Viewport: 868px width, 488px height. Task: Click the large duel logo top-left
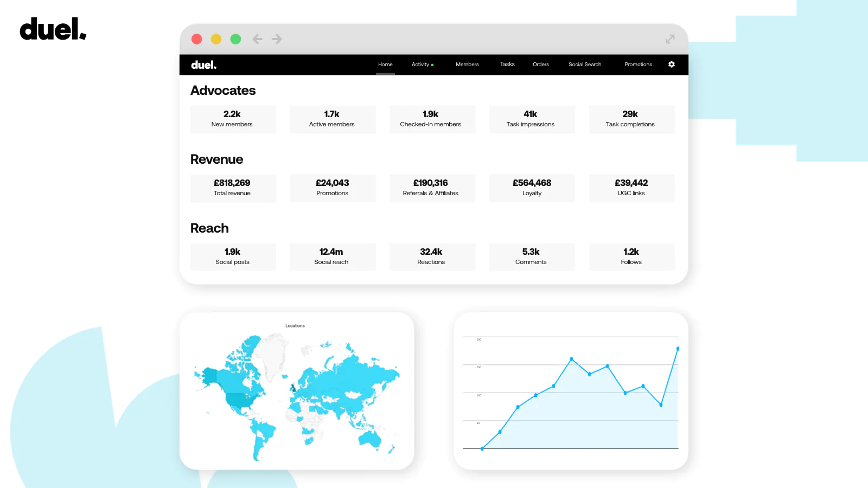click(53, 30)
